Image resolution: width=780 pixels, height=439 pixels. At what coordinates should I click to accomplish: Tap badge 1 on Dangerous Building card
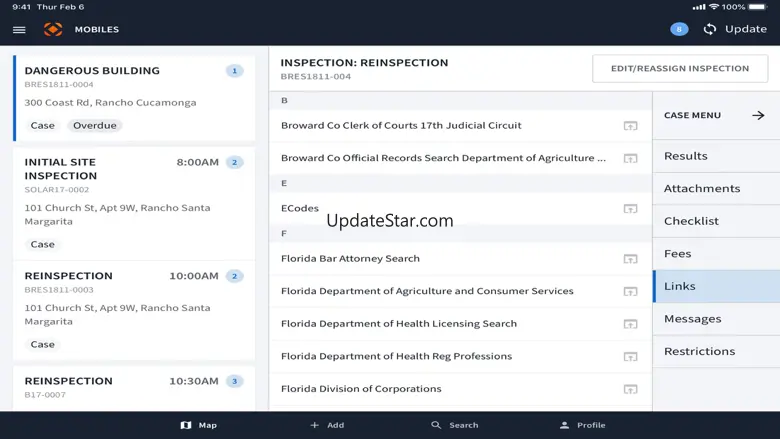coord(234,71)
